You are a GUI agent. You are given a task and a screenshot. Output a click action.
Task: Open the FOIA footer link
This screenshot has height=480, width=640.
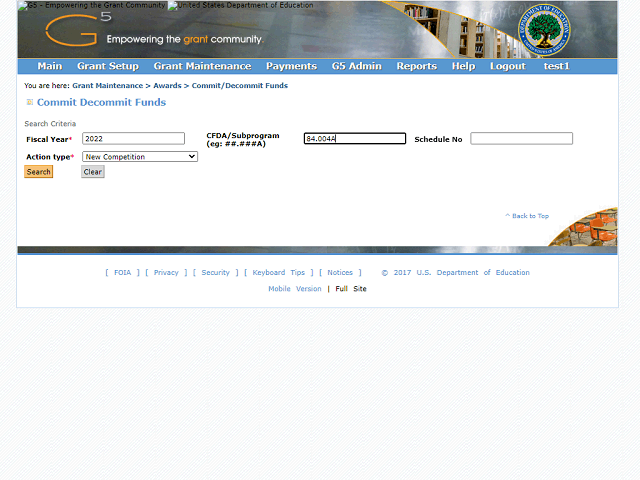point(122,273)
